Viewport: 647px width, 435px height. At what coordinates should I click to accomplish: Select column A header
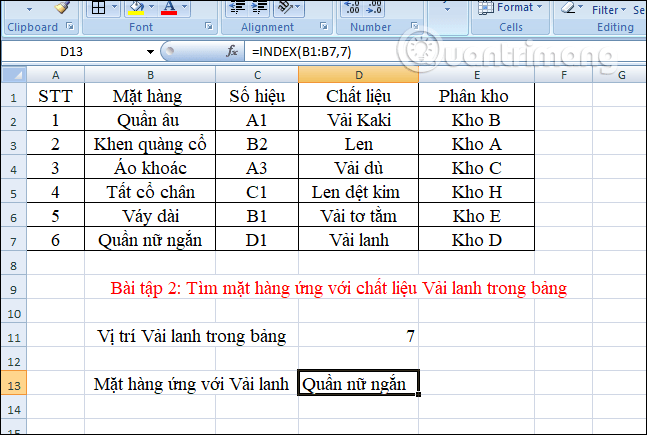tap(55, 75)
